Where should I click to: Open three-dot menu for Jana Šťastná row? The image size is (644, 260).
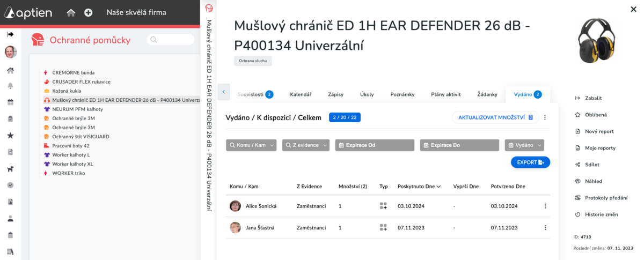pyautogui.click(x=545, y=227)
